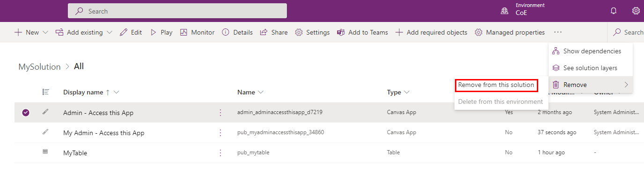The width and height of the screenshot is (644, 173).
Task: Click the Share toolbar command
Action: (274, 32)
